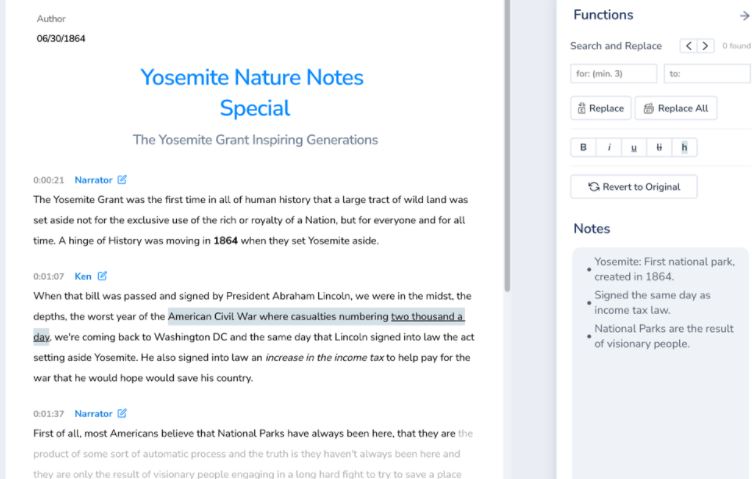Click the bold 1864 in transcript
Screen dimensions: 755x479
(x=225, y=241)
